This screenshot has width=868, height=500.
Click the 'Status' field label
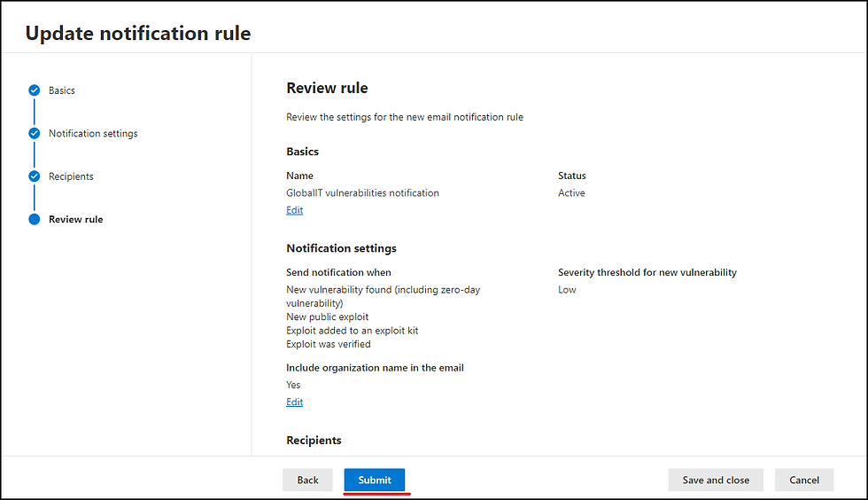click(572, 176)
